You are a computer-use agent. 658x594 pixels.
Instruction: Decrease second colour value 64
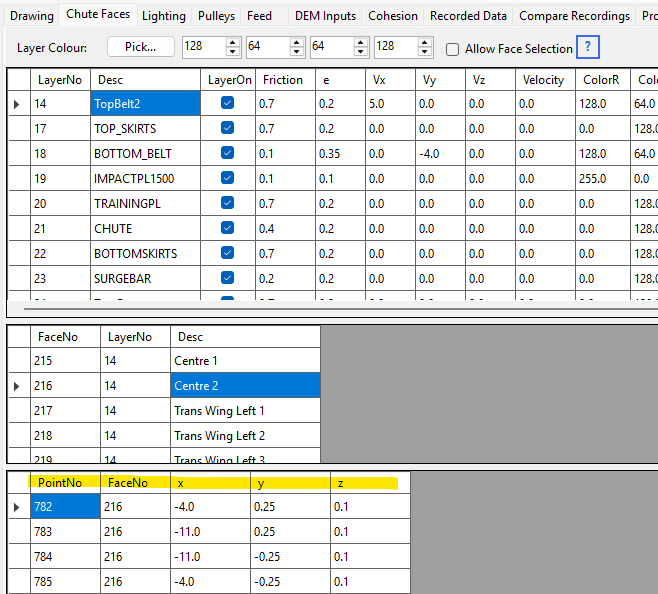point(296,51)
